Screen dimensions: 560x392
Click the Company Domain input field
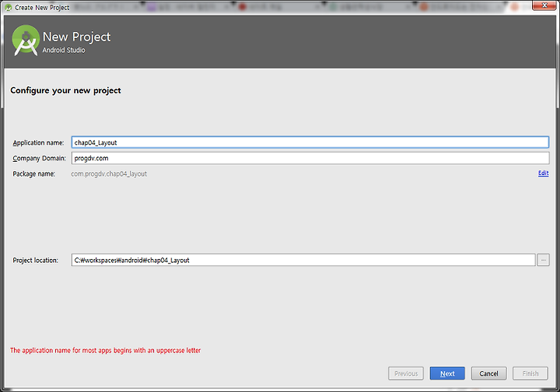310,158
